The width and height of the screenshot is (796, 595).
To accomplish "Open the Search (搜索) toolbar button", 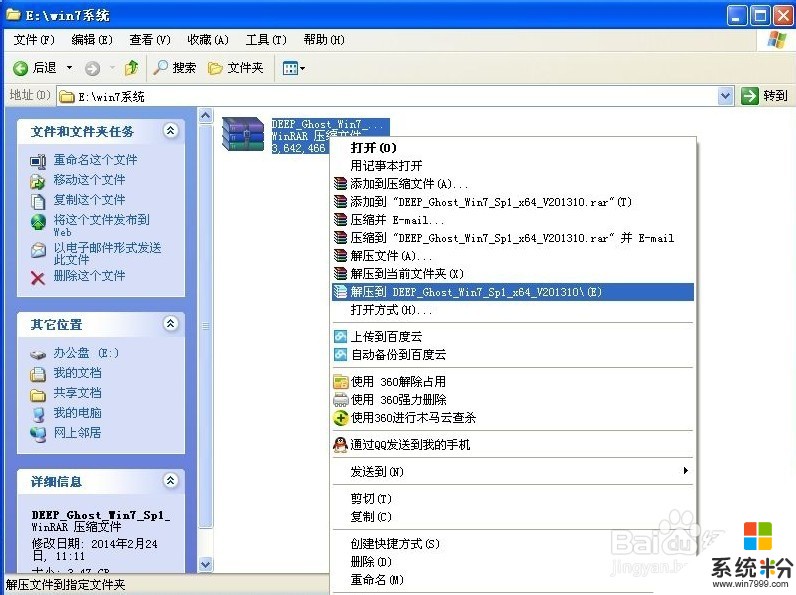I will [x=175, y=68].
